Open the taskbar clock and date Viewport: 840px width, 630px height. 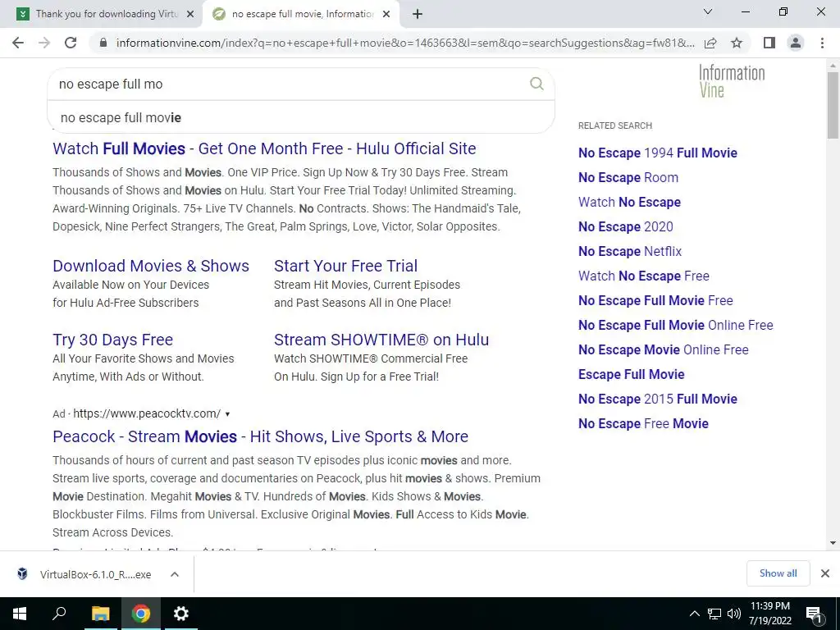769,614
